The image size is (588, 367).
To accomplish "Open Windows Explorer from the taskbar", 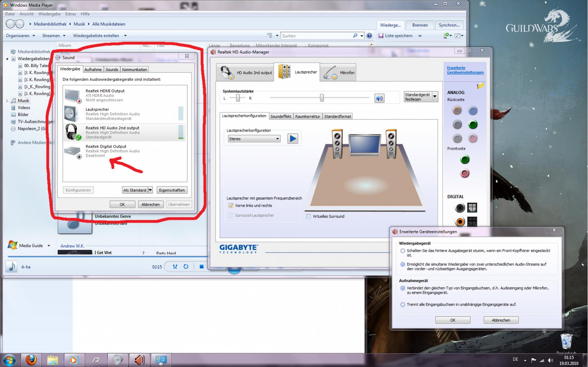I will [x=52, y=360].
